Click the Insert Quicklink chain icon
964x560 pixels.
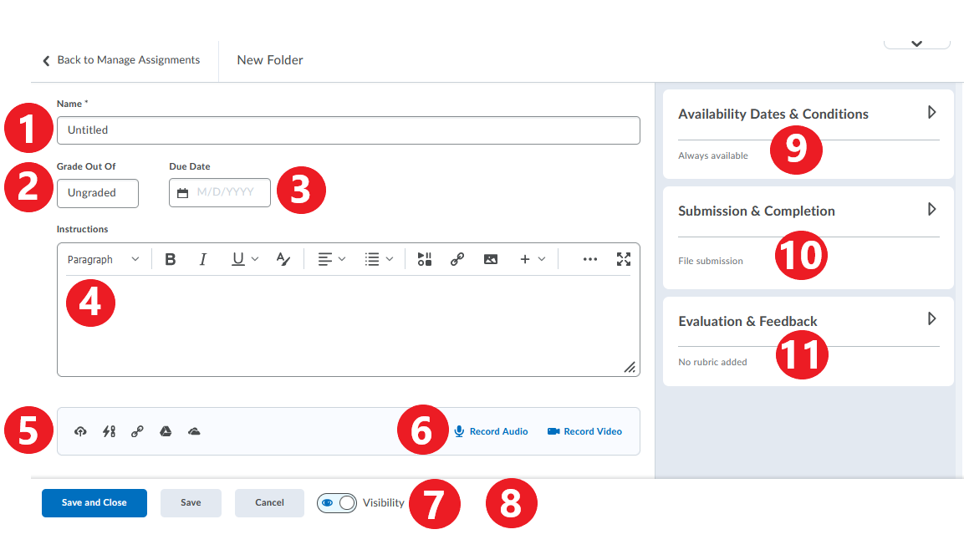pos(457,259)
